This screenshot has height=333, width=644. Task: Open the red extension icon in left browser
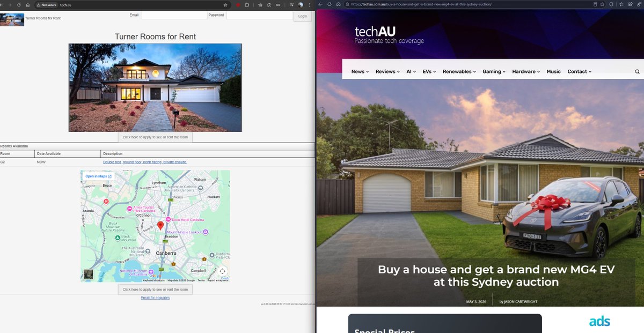point(238,4)
